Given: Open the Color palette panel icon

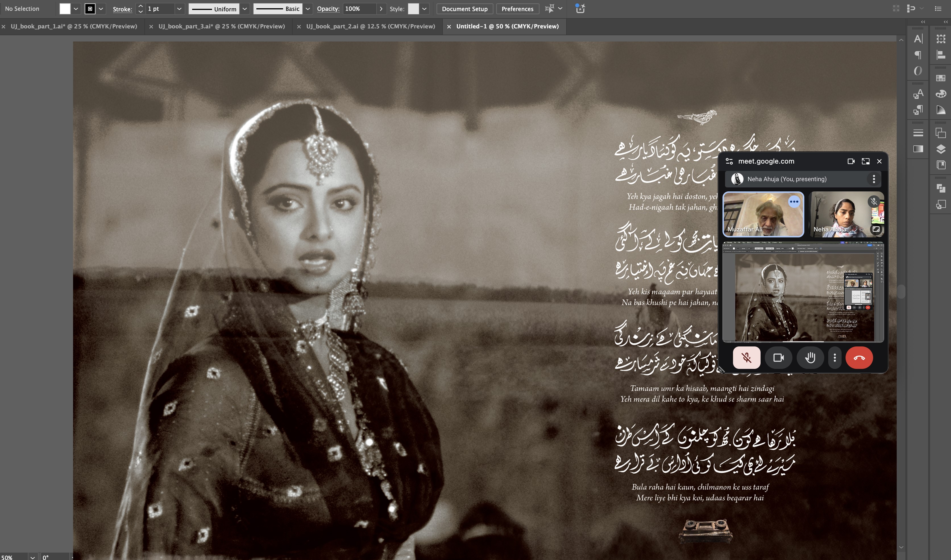Looking at the screenshot, I should 941,94.
